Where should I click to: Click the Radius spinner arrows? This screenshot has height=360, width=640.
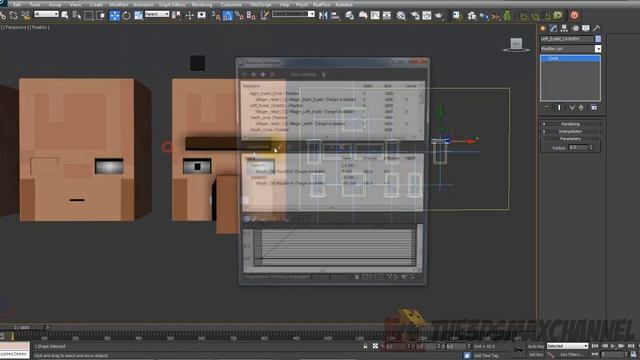point(591,147)
